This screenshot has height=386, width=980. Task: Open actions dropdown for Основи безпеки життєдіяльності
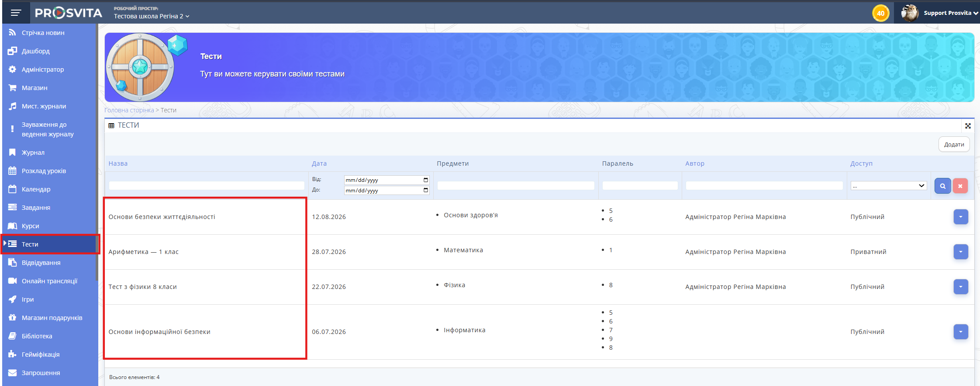pos(960,217)
